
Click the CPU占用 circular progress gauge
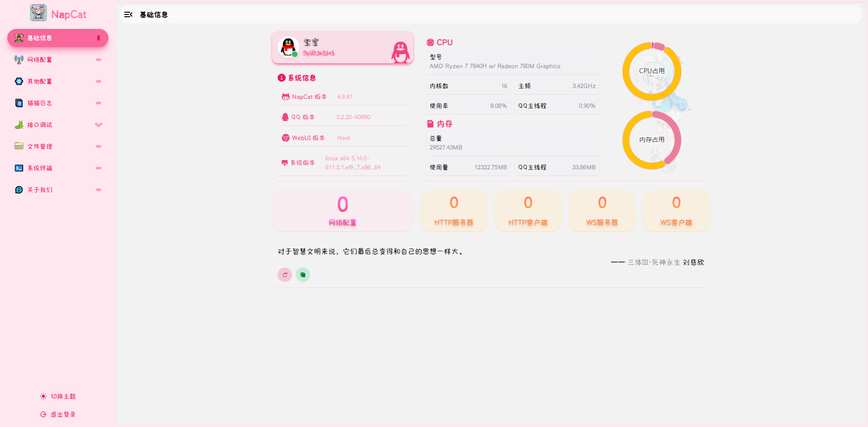click(652, 71)
